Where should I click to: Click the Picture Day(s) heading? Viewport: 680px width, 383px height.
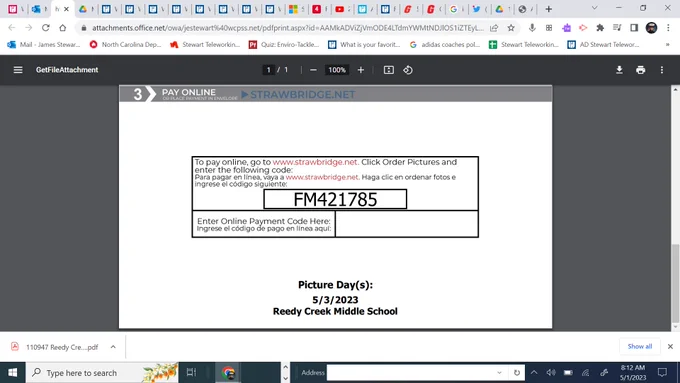click(335, 285)
